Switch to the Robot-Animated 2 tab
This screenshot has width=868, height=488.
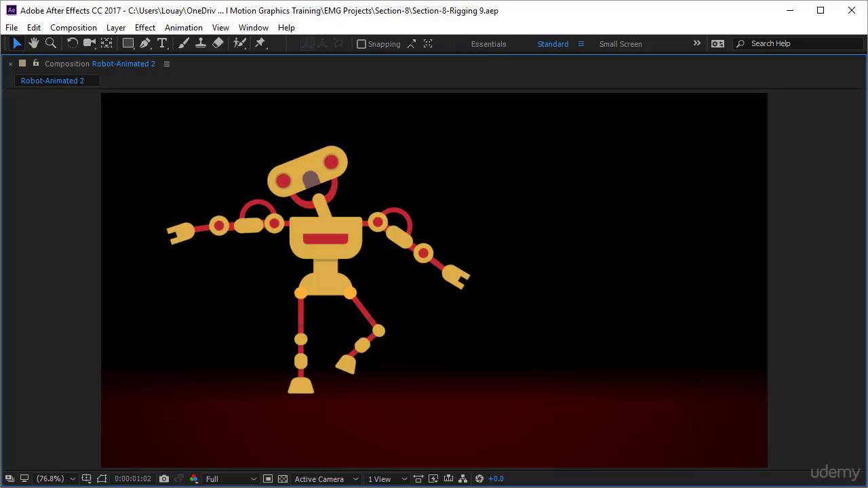[53, 81]
